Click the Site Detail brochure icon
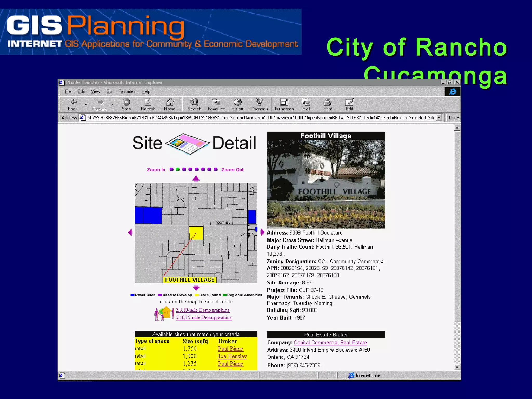532x399 pixels. click(188, 144)
